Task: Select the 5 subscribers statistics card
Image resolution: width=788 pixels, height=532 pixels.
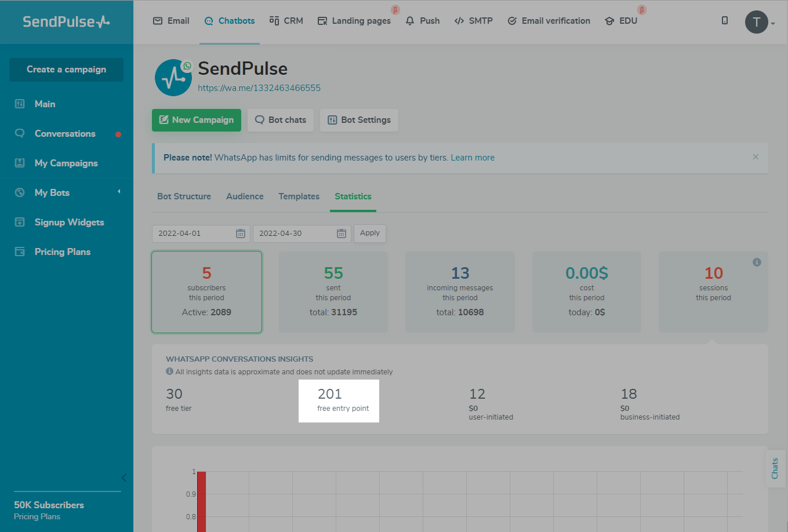Action: click(206, 292)
